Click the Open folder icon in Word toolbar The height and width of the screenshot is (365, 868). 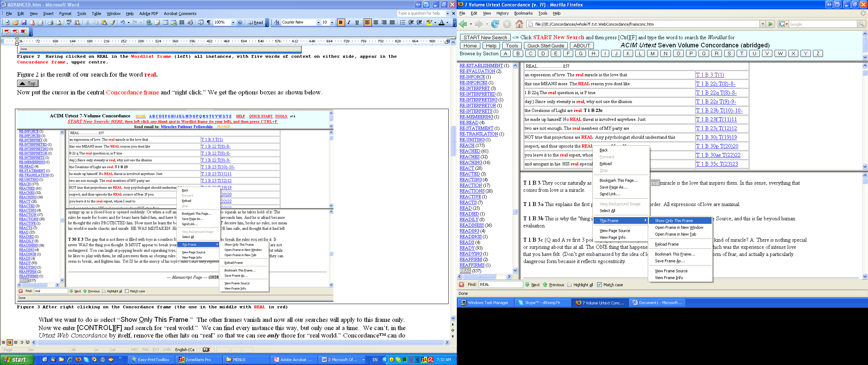point(16,22)
